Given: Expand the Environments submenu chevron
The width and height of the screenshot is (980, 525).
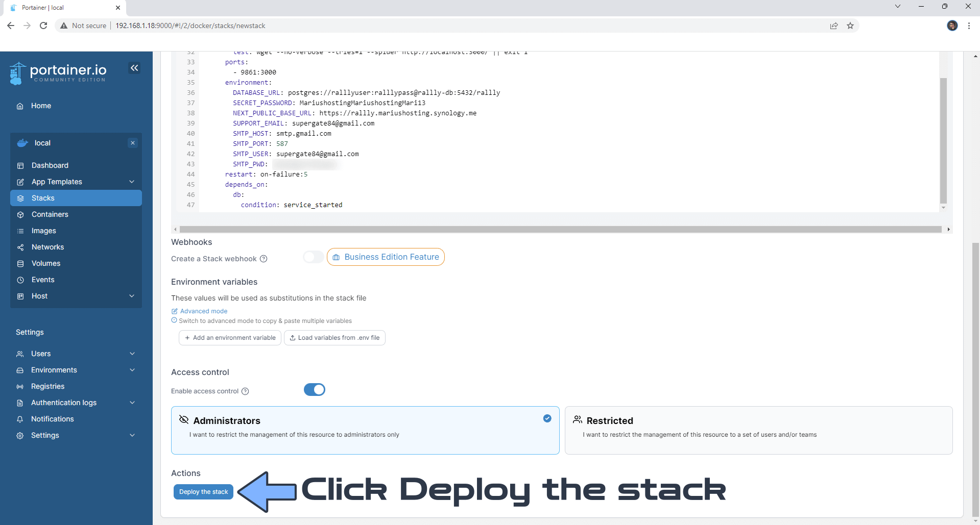Looking at the screenshot, I should pyautogui.click(x=132, y=370).
